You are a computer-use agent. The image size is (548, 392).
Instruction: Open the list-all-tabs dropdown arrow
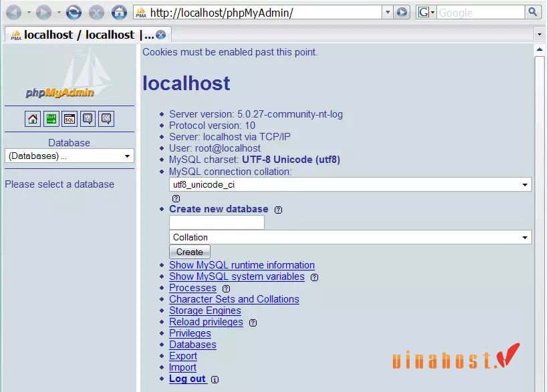pyautogui.click(x=539, y=34)
